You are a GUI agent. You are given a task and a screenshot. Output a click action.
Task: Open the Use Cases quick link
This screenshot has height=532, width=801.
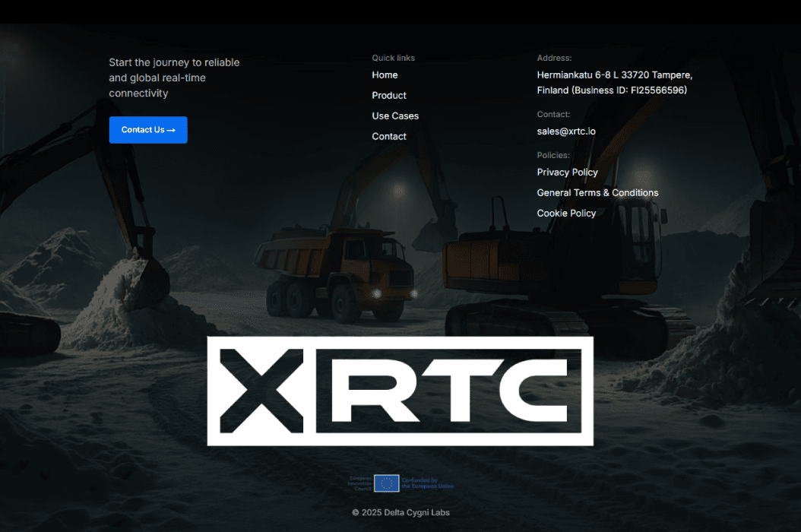[395, 116]
